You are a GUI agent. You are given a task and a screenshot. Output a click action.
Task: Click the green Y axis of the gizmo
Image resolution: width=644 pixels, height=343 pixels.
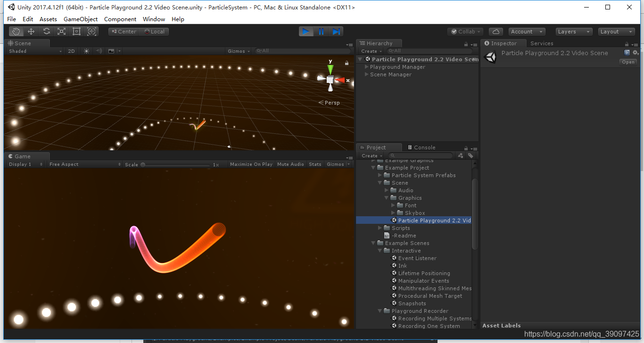[330, 68]
